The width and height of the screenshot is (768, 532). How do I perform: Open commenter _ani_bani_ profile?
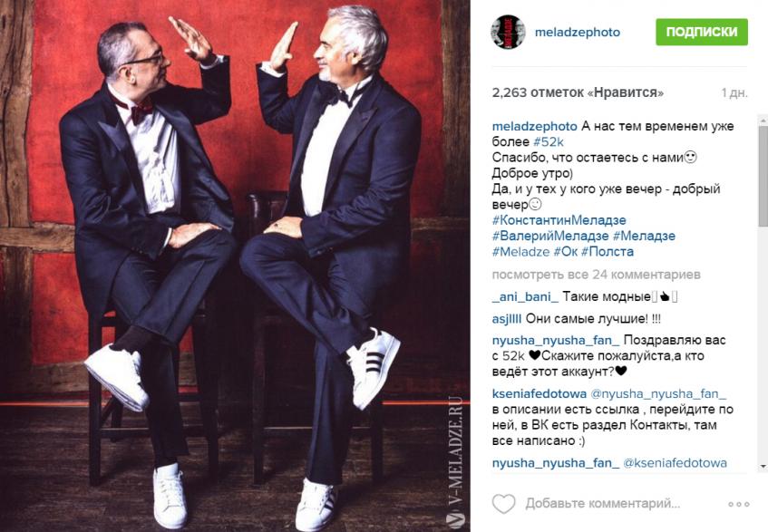click(x=525, y=296)
